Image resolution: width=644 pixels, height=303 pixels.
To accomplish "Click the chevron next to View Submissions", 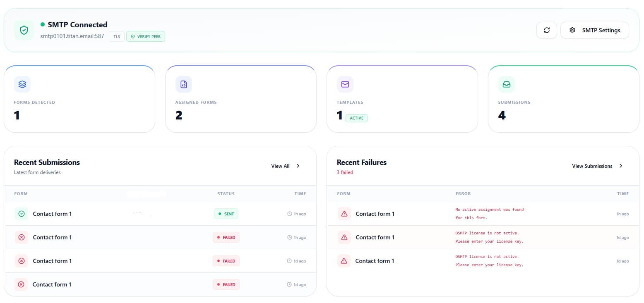I will (621, 166).
